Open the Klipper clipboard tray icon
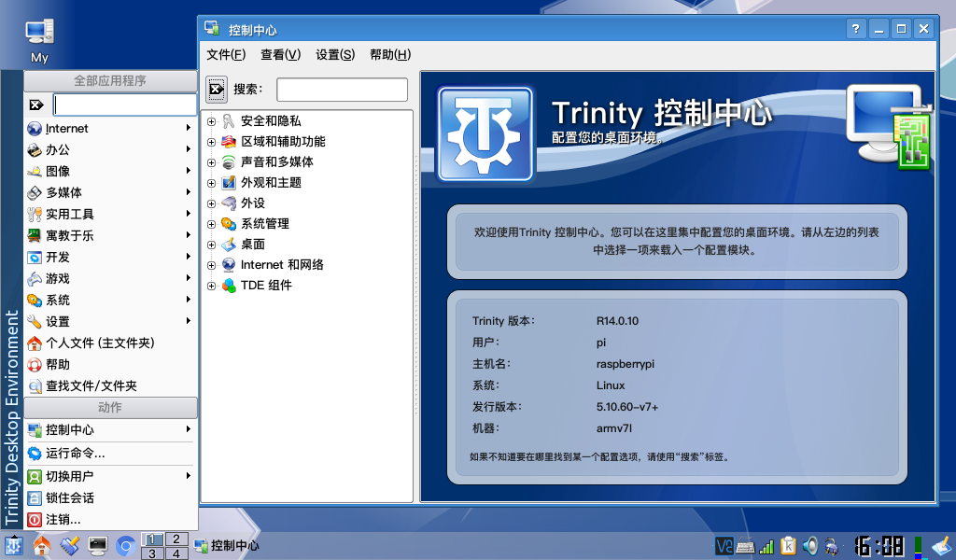Screen dimensions: 956x560 tap(788, 546)
